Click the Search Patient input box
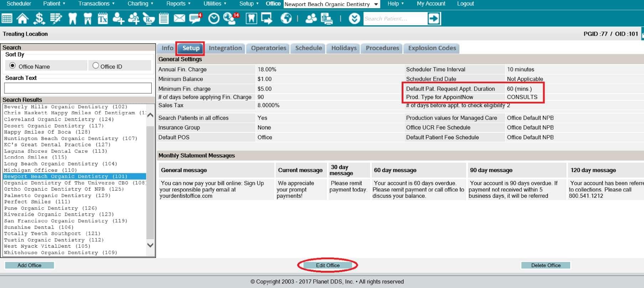This screenshot has height=288, width=644. tap(395, 19)
